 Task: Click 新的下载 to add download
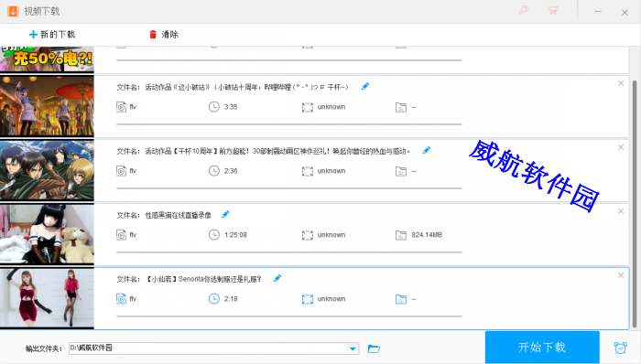point(52,34)
